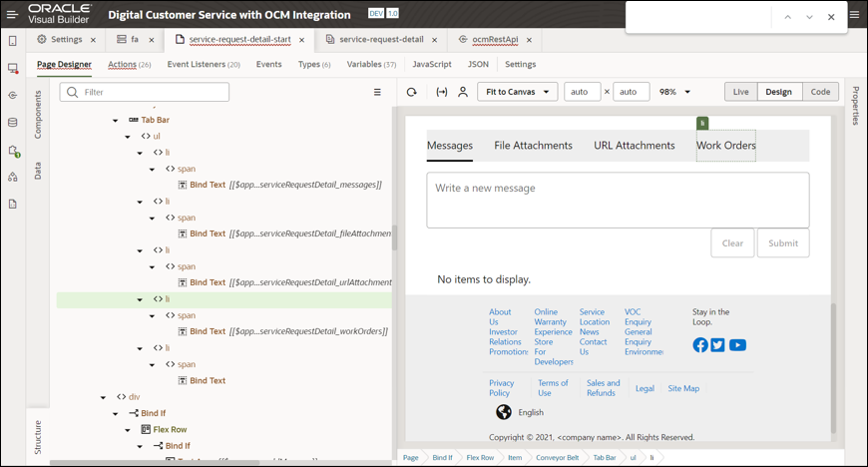This screenshot has width=868, height=467.
Task: Click the Facebook icon in footer
Action: [700, 345]
